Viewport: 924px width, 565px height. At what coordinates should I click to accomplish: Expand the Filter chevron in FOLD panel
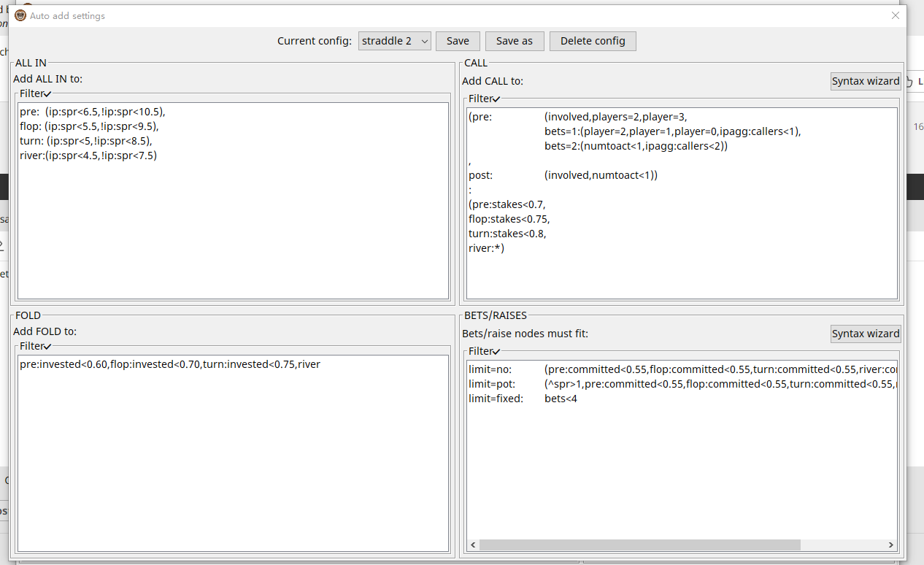(47, 347)
